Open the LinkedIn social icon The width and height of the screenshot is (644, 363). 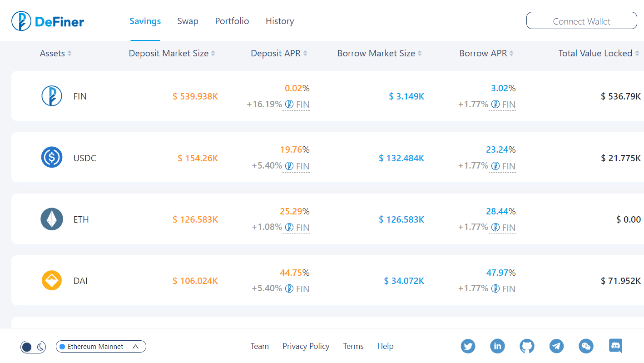[x=498, y=346]
